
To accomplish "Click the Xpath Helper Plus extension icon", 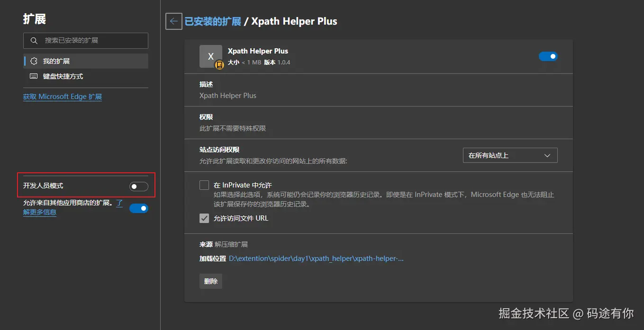I will [x=211, y=56].
